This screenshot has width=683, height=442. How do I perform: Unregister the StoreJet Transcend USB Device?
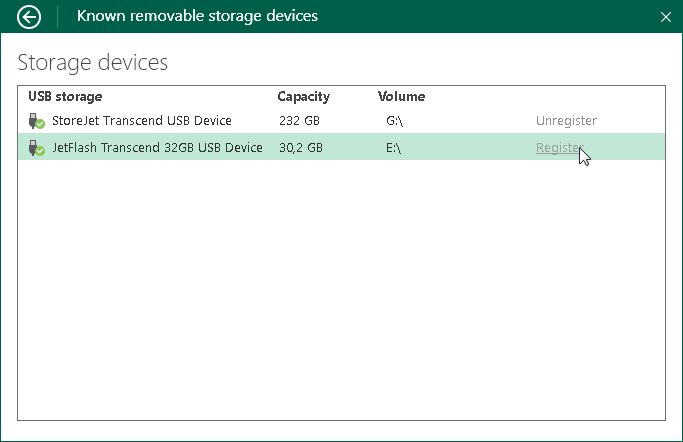pos(566,121)
